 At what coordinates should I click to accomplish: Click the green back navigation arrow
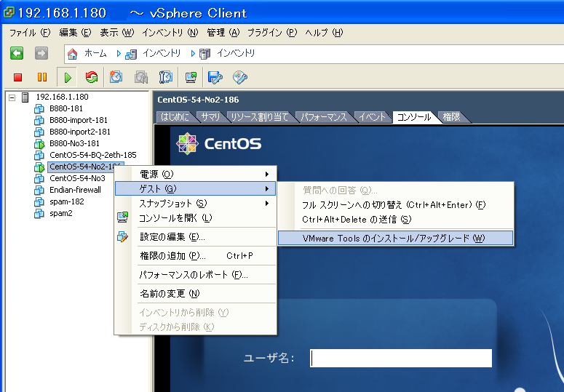pos(17,53)
